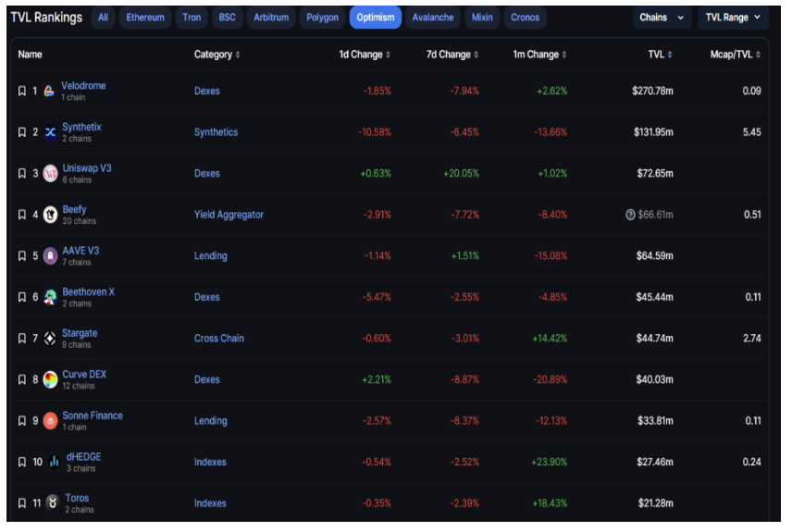The height and width of the screenshot is (532, 792).
Task: Switch to the Arbitrum chain tab
Action: click(x=271, y=18)
